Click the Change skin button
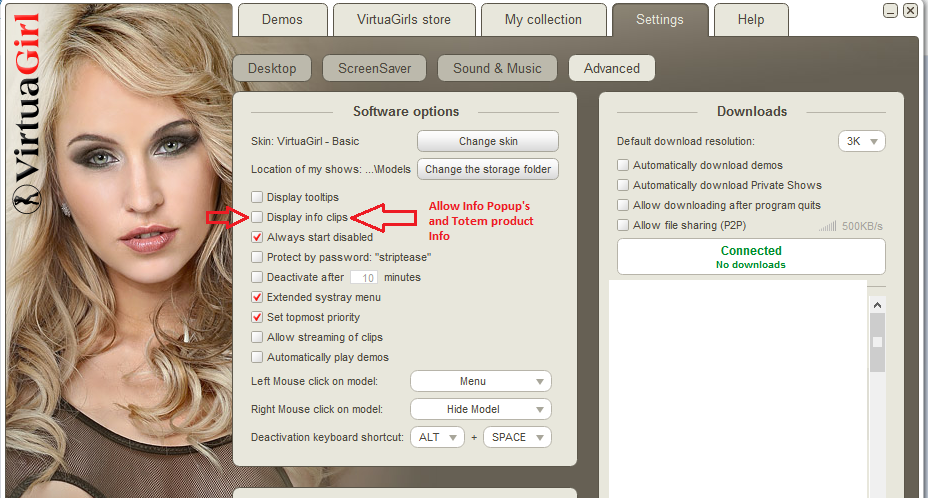928x498 pixels. 487,141
